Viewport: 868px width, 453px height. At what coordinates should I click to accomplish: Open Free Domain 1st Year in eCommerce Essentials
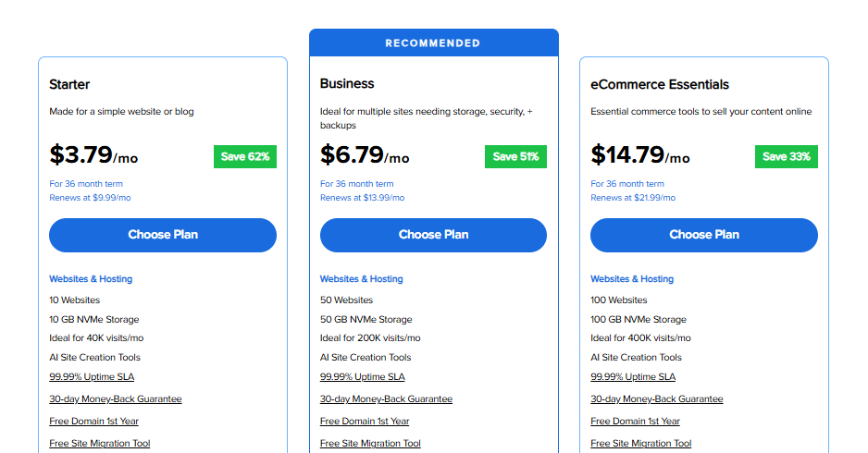635,422
